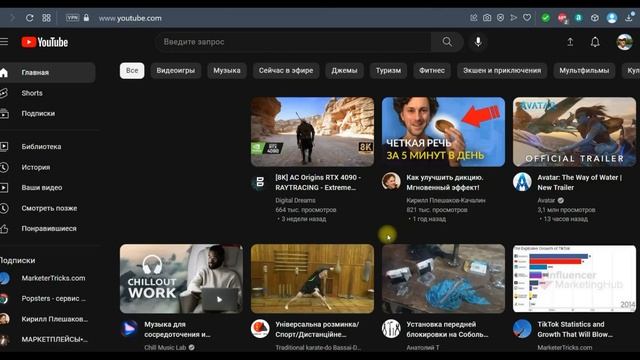
Task: Select the Экшен и приключения chip
Action: click(502, 71)
